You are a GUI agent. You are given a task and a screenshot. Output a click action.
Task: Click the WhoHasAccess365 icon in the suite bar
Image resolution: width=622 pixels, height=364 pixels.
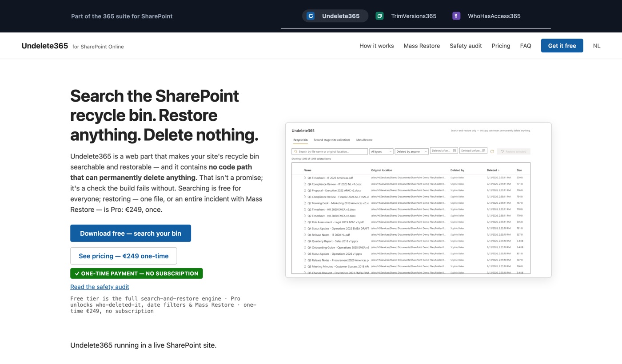[x=456, y=16]
